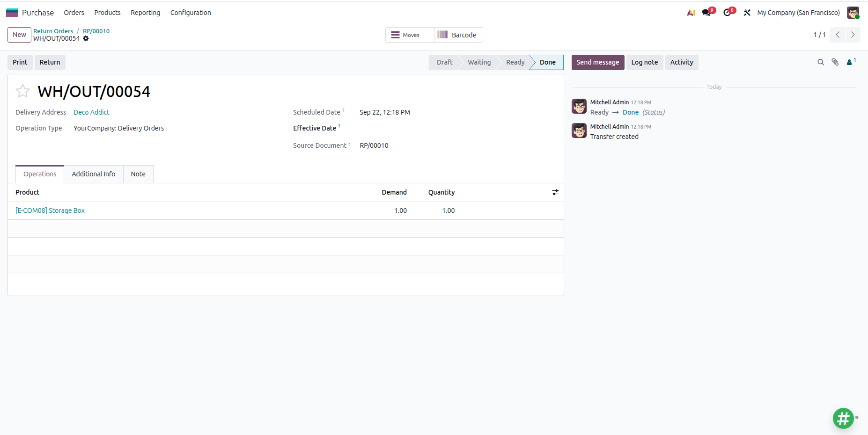The width and height of the screenshot is (868, 435).
Task: Go to previous record arrow
Action: 838,35
